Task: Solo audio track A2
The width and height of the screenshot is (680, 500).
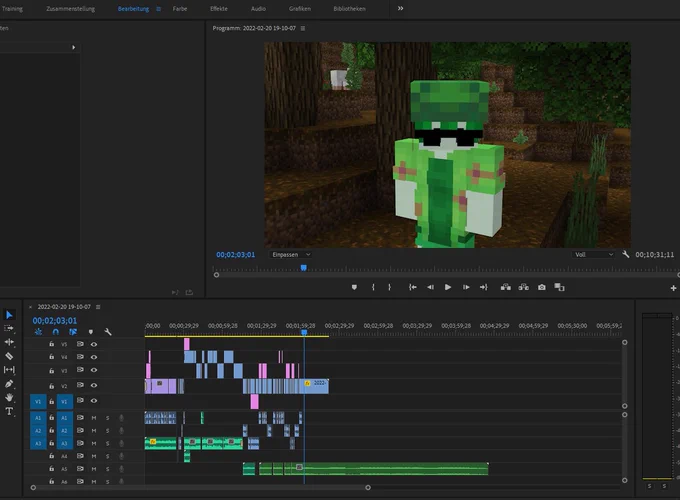Action: point(108,431)
